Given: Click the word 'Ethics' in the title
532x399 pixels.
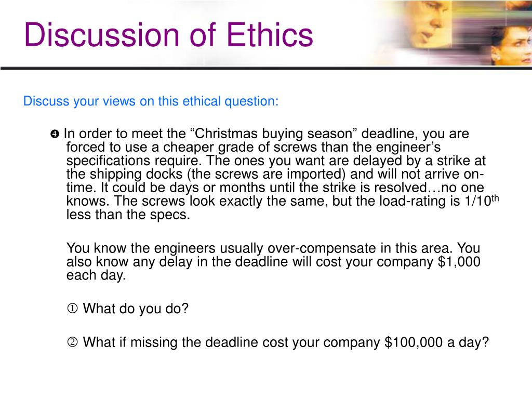Looking at the screenshot, I should pyautogui.click(x=270, y=35).
